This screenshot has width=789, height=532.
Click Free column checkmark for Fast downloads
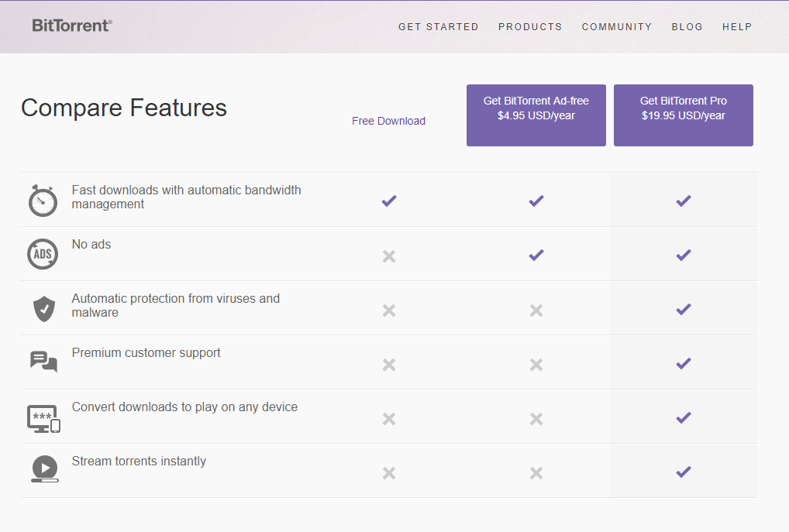[x=389, y=201]
